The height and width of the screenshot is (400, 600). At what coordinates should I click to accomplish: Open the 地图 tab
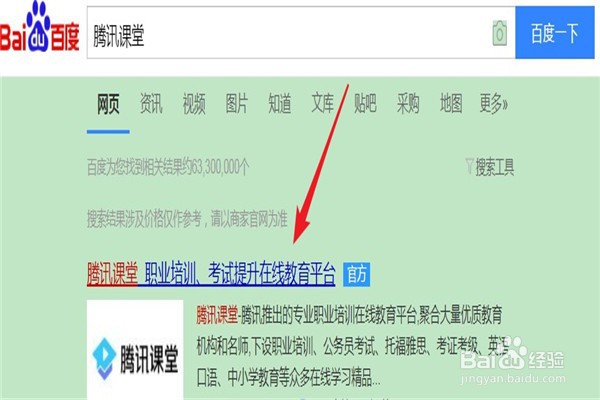(x=451, y=103)
